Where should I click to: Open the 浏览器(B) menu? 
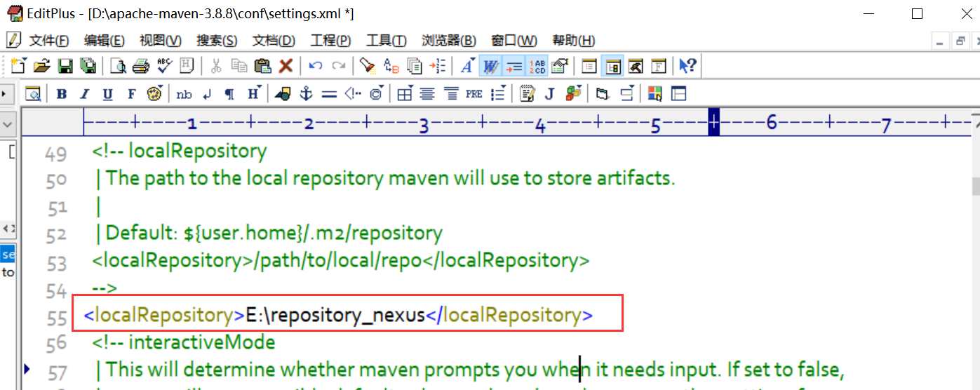click(449, 41)
